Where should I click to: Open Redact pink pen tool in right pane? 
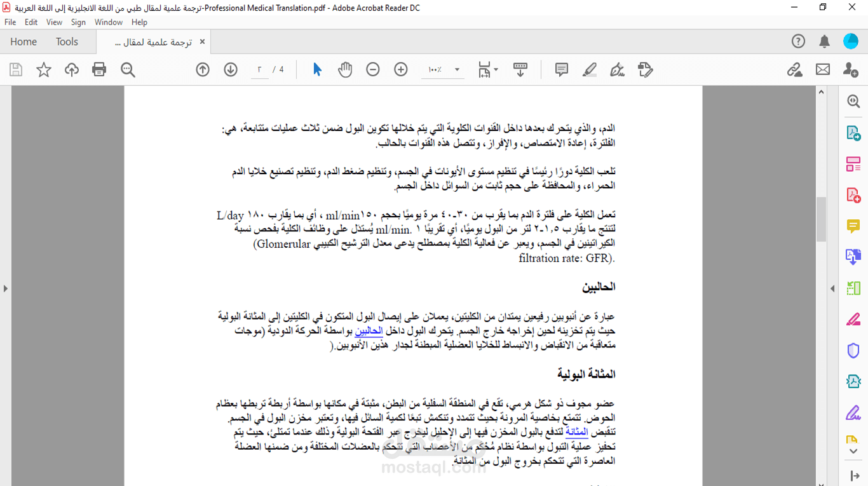pos(853,319)
